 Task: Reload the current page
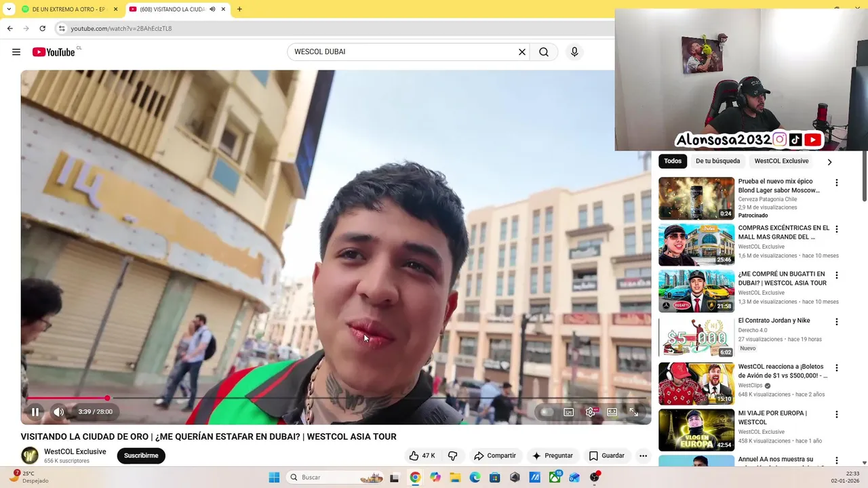point(42,28)
